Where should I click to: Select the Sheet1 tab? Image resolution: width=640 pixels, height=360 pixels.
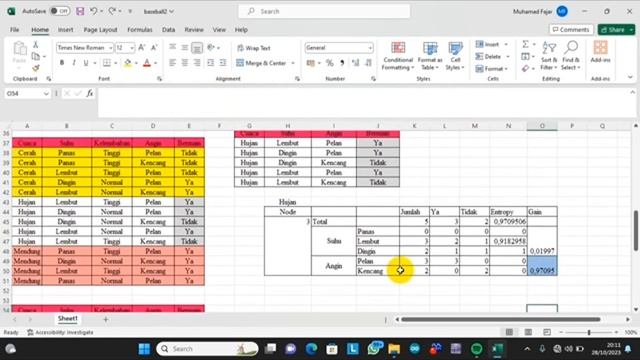(68, 319)
